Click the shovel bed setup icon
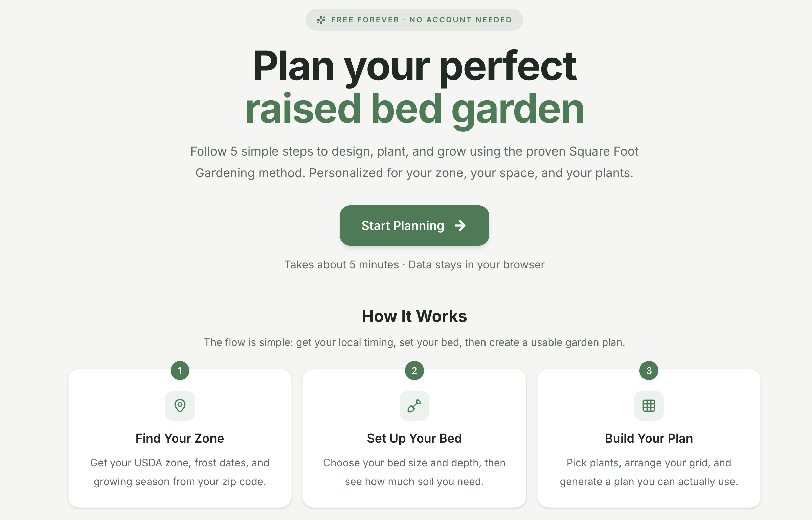 click(x=414, y=406)
